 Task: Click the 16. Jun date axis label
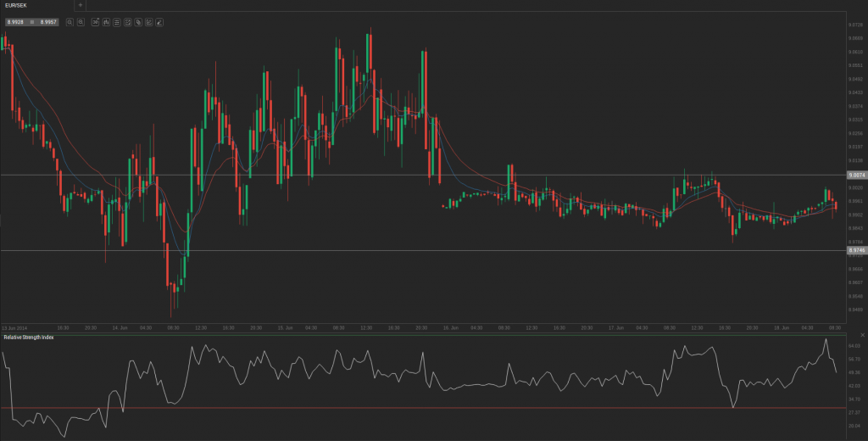[451, 328]
